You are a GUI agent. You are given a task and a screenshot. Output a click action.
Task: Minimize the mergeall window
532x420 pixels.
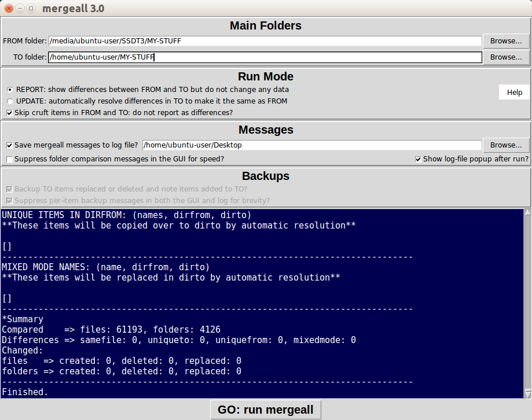[20, 9]
